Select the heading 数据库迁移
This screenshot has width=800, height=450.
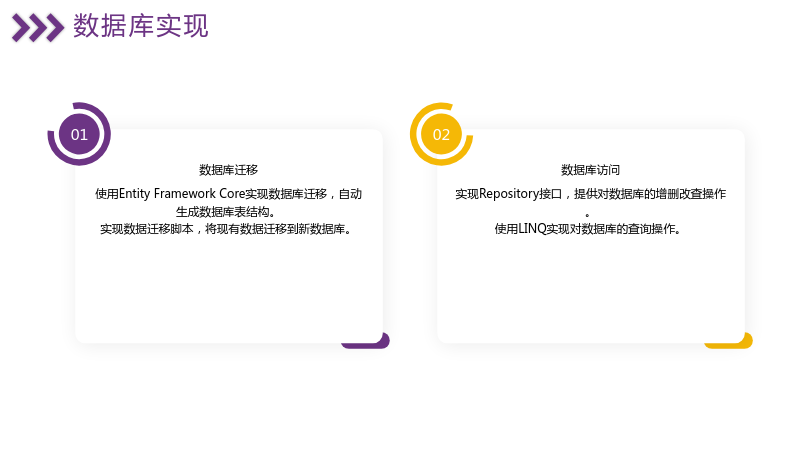click(x=229, y=169)
